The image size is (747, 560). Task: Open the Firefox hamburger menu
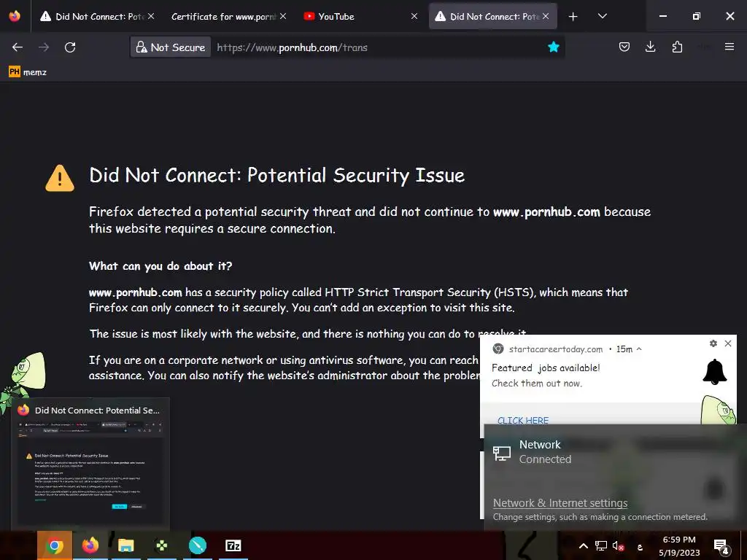pos(729,47)
